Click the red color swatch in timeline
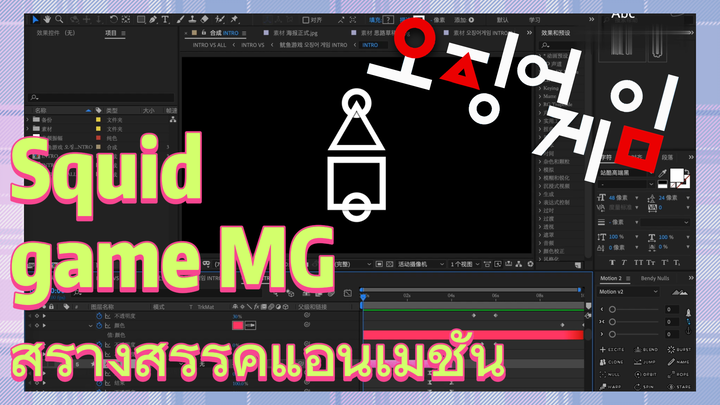Screen dimensions: 720x405 [x=237, y=326]
